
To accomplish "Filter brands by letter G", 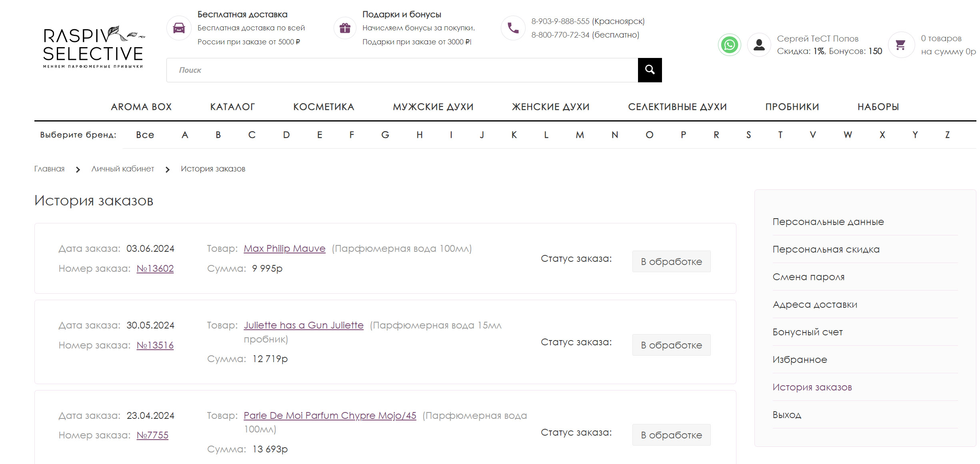I will tap(385, 135).
